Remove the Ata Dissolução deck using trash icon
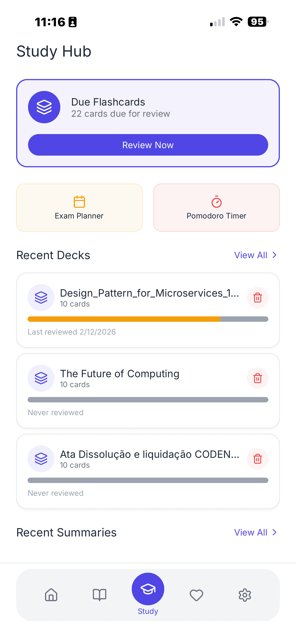Screen dimensions: 296x644 point(258,459)
